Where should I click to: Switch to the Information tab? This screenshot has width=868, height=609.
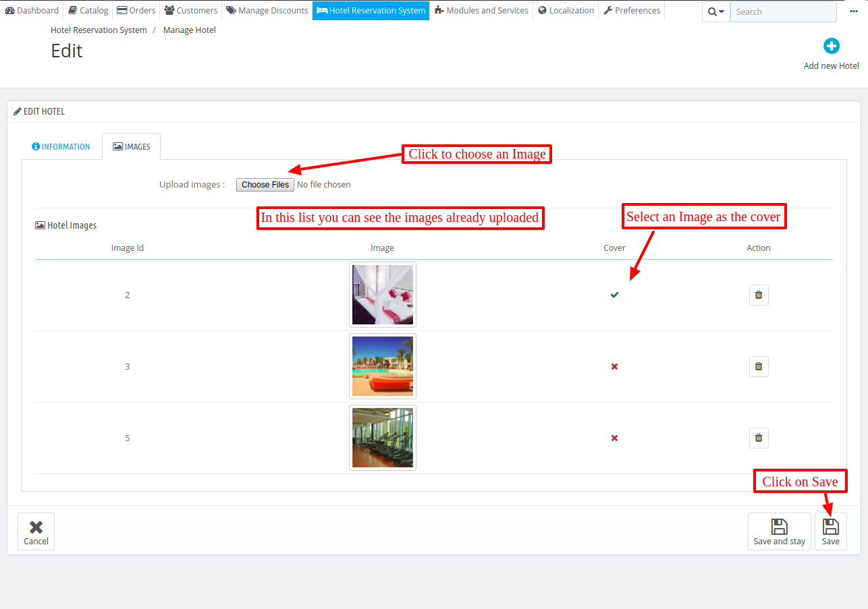61,146
